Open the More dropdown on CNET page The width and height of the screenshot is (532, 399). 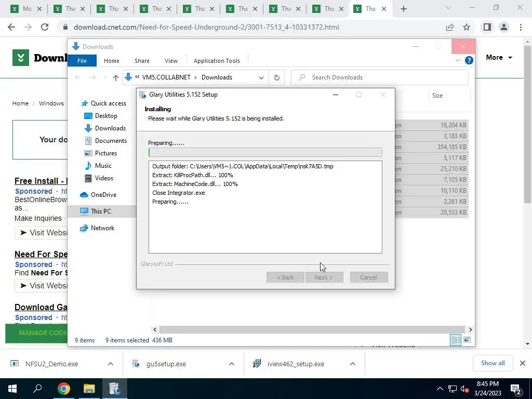[499, 57]
